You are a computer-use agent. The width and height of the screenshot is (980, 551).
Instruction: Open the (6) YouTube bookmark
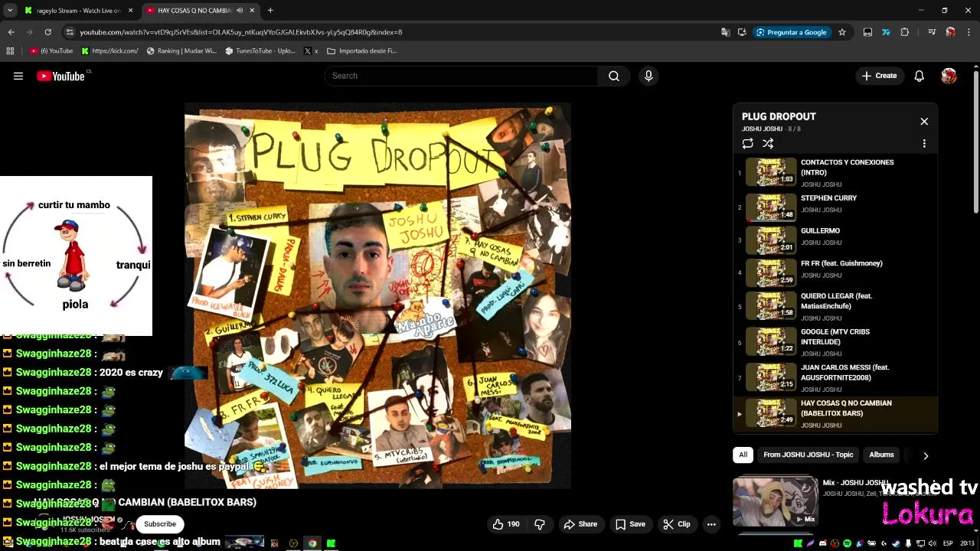click(51, 51)
